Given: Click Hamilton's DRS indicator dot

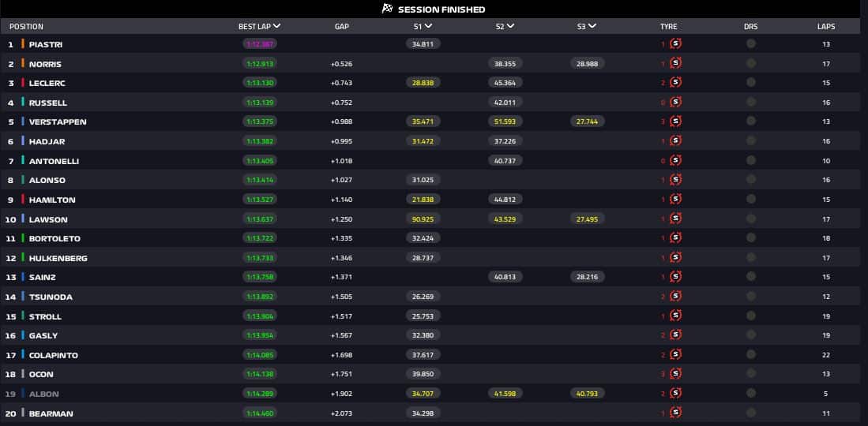Looking at the screenshot, I should 750,199.
